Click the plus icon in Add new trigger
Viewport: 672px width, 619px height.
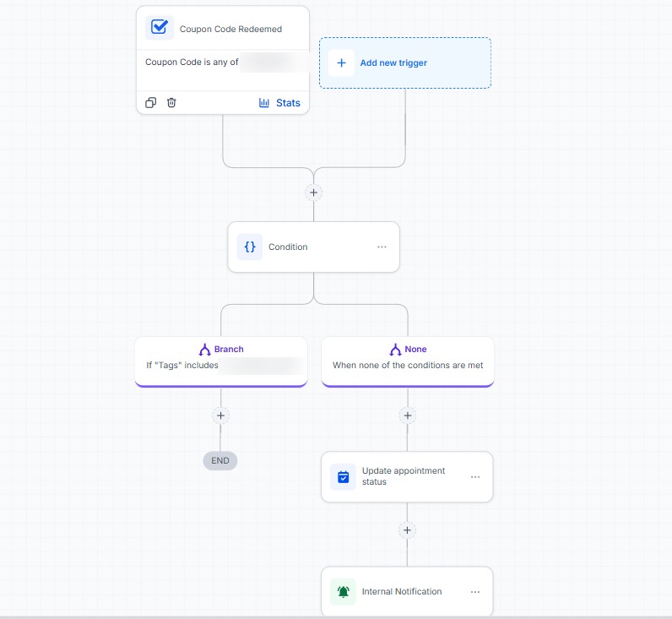[341, 63]
